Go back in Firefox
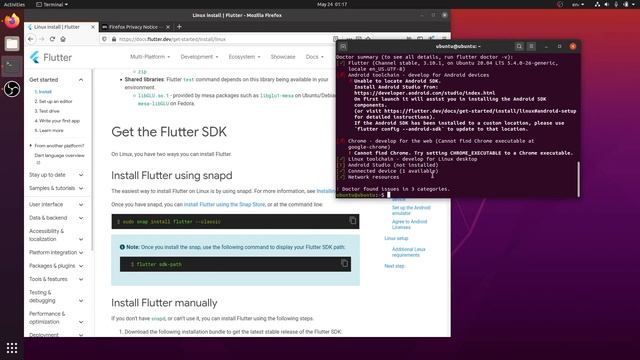The image size is (640, 360). pos(31,39)
